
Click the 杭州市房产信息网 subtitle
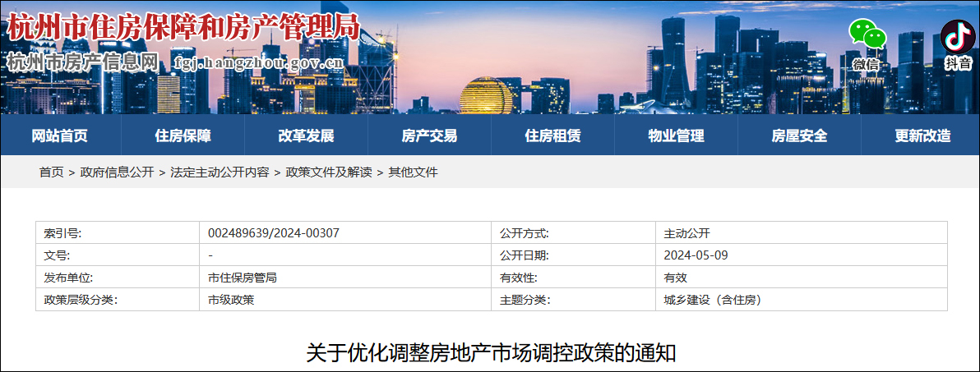click(82, 62)
